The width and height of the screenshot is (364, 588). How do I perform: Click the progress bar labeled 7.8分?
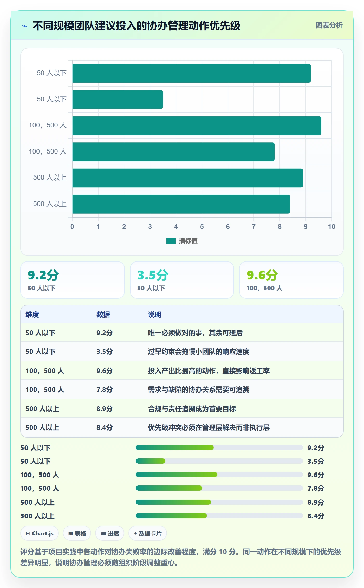pyautogui.click(x=219, y=488)
